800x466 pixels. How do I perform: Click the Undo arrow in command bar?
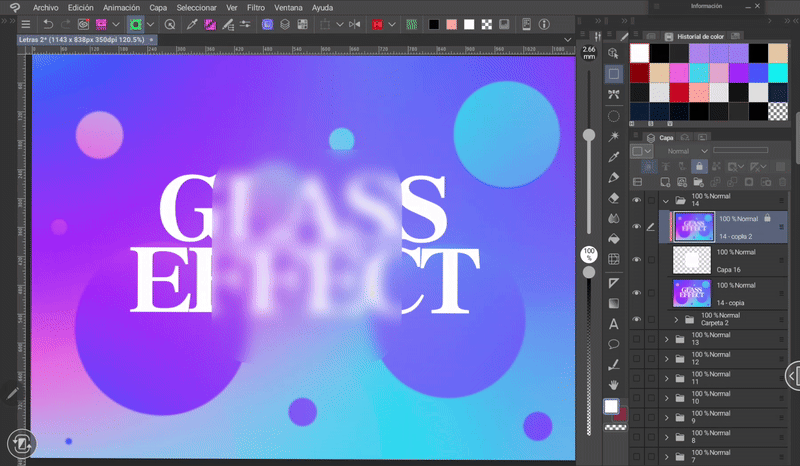point(48,24)
